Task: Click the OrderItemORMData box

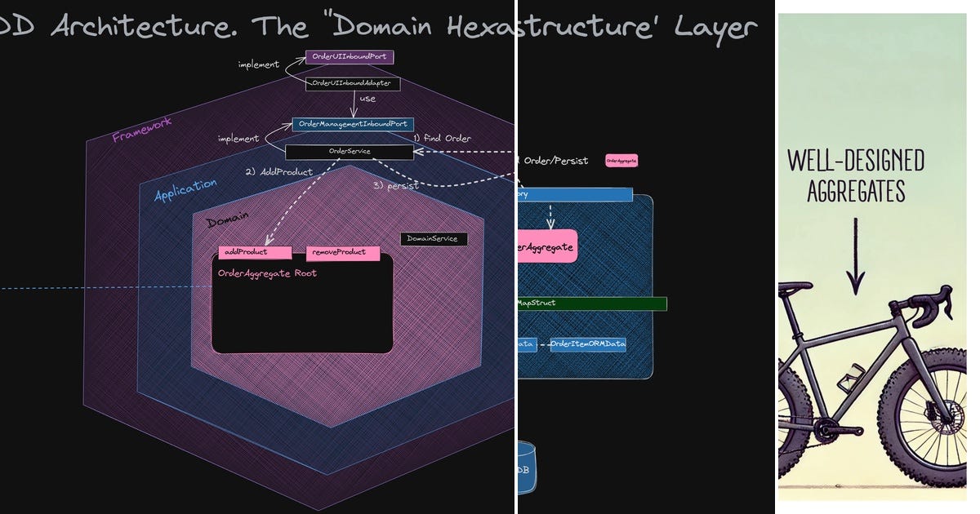Action: coord(588,344)
